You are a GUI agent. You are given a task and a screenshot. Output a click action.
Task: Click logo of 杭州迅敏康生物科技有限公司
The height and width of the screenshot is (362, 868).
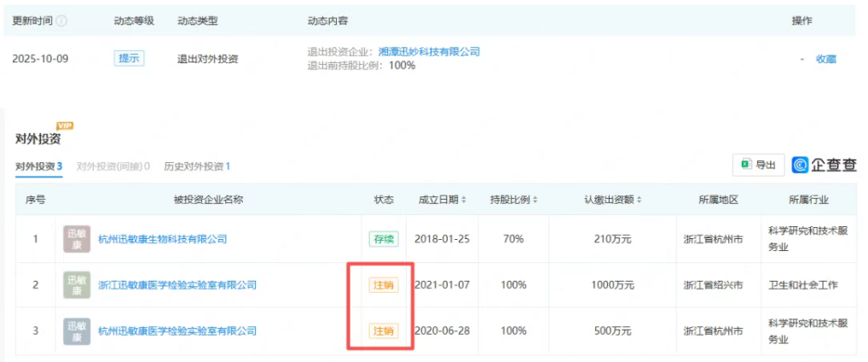[77, 239]
